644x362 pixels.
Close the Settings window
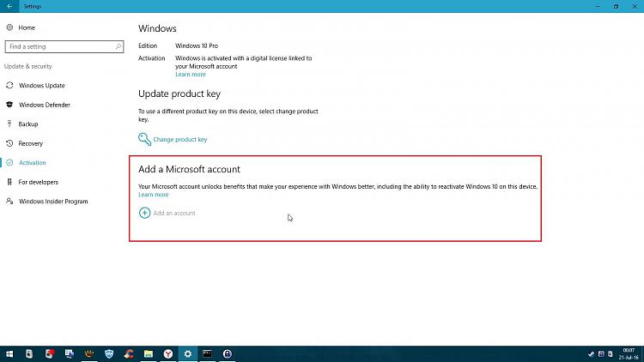tap(635, 6)
